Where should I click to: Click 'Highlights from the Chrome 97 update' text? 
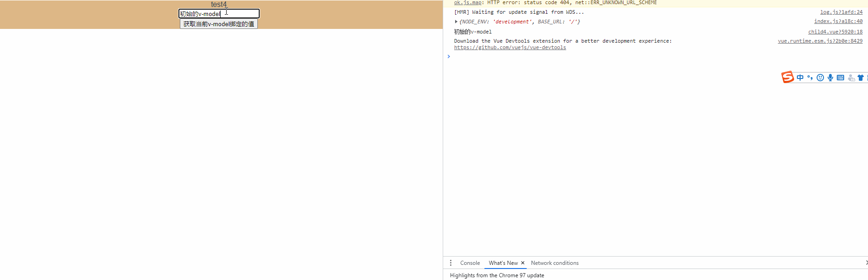pyautogui.click(x=497, y=275)
